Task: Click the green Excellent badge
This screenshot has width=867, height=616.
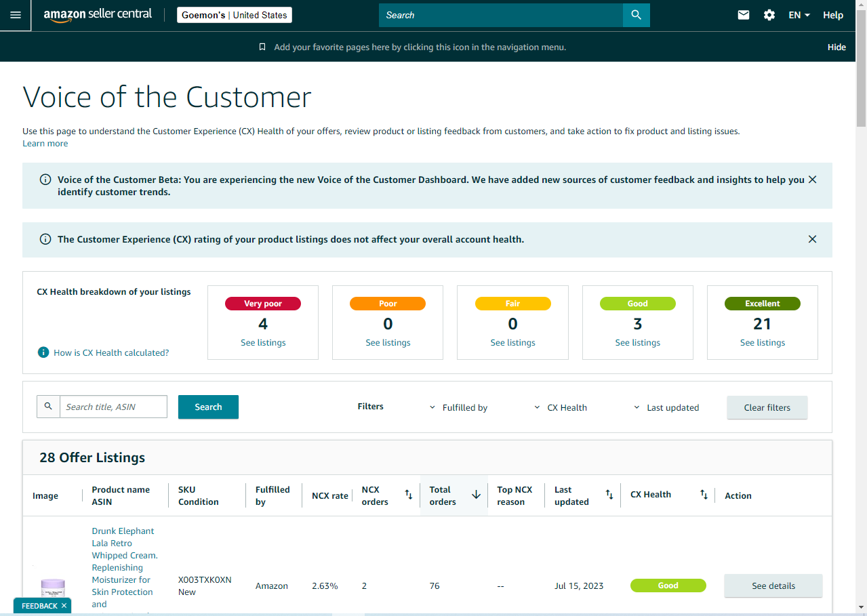Action: pos(763,304)
